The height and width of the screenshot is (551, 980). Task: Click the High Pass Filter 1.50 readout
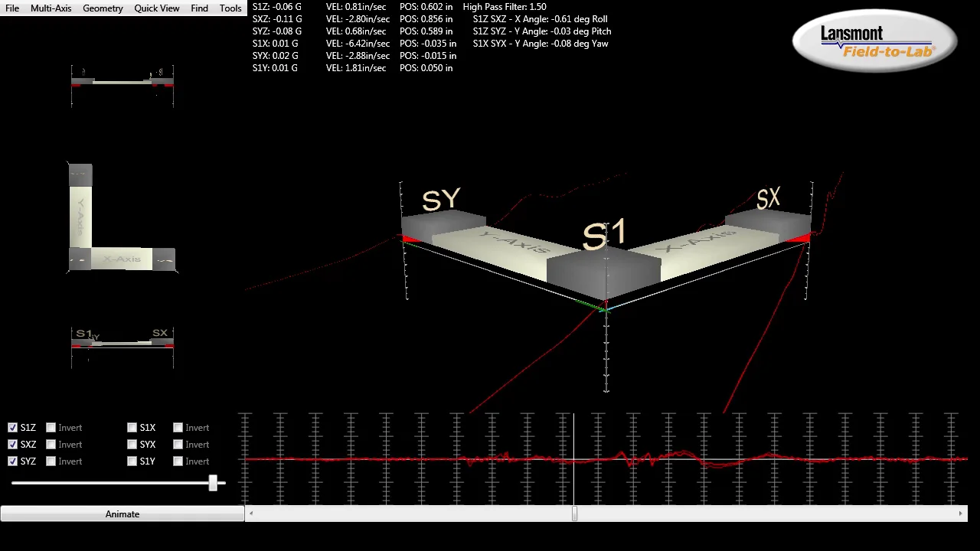[x=505, y=7]
